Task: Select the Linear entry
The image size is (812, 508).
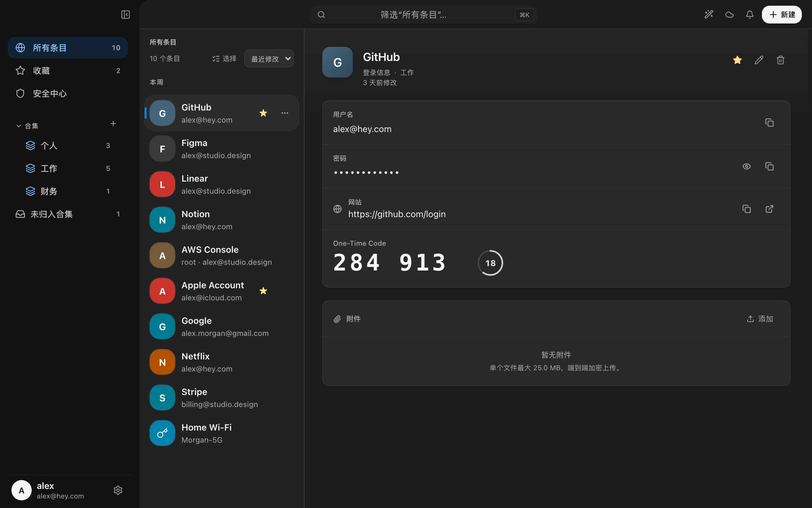Action: [x=221, y=184]
